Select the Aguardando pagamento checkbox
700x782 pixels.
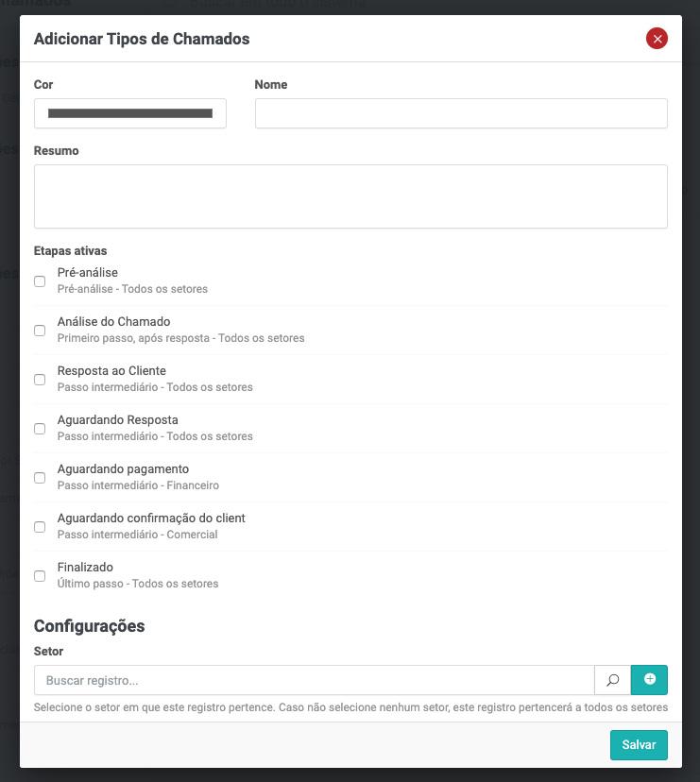pyautogui.click(x=40, y=478)
